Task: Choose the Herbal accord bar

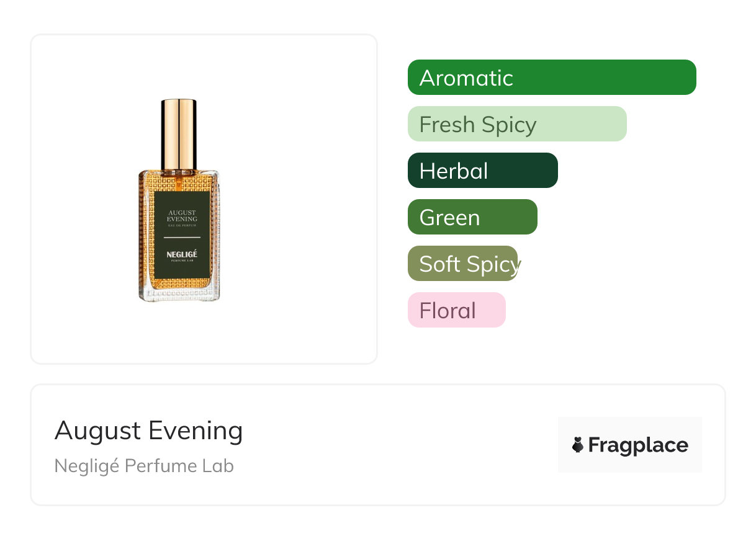Action: [x=482, y=171]
